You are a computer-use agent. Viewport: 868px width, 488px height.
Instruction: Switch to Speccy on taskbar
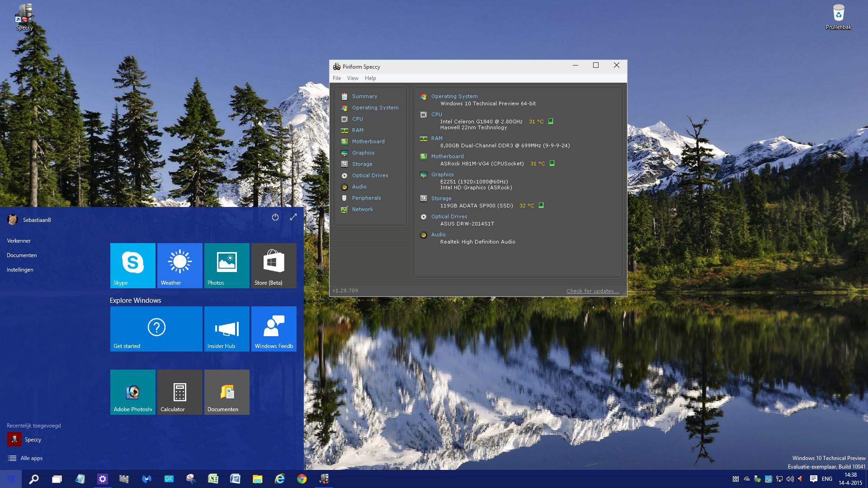324,479
